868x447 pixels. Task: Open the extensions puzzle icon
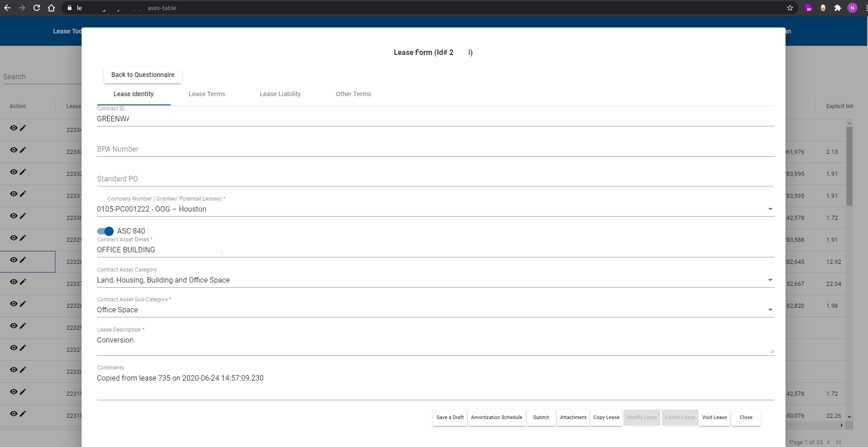(838, 8)
